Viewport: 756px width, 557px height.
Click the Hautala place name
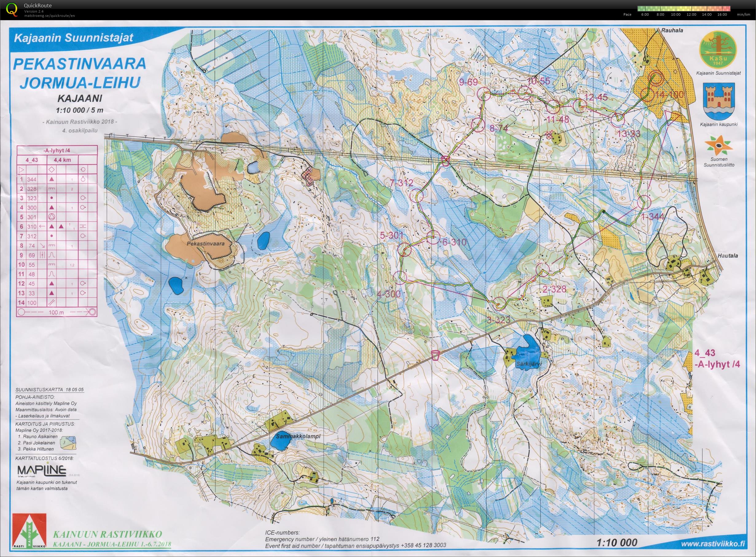coord(728,255)
